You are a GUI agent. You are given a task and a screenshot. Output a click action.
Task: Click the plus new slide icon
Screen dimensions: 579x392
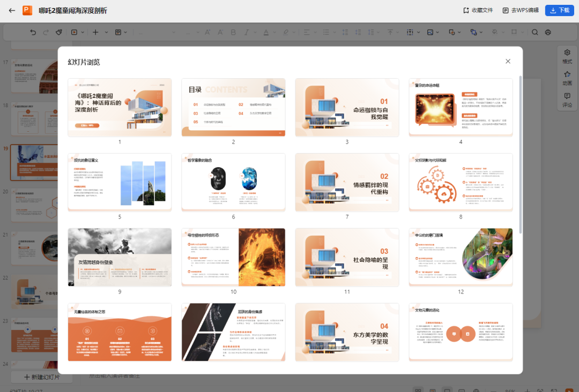click(x=95, y=33)
